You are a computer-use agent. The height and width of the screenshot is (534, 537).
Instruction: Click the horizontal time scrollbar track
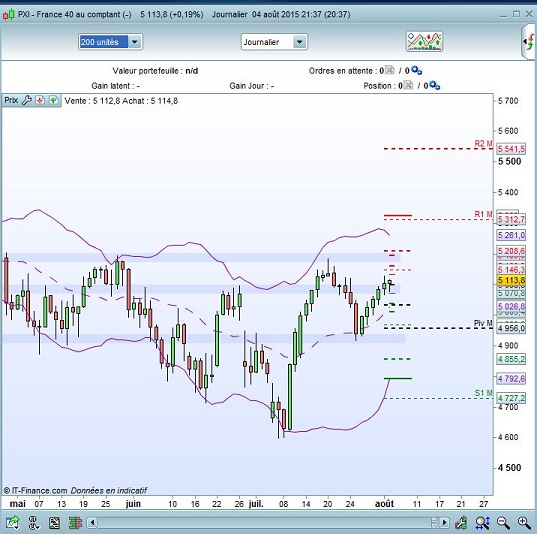pyautogui.click(x=263, y=523)
